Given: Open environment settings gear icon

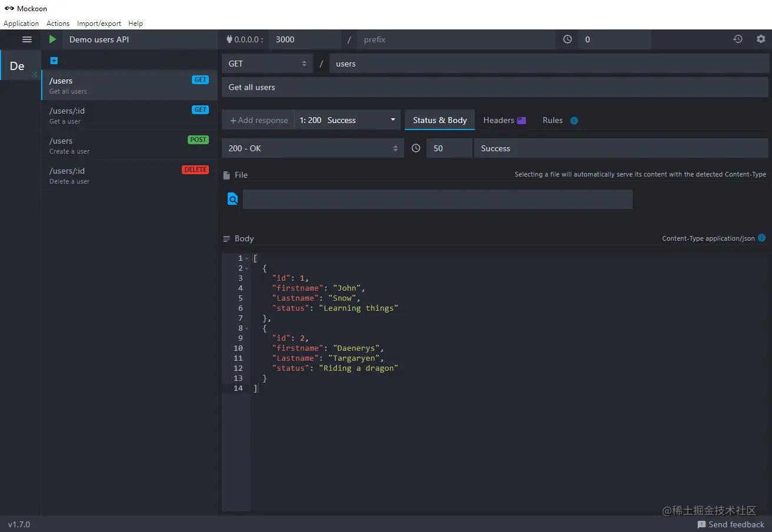Looking at the screenshot, I should [761, 39].
